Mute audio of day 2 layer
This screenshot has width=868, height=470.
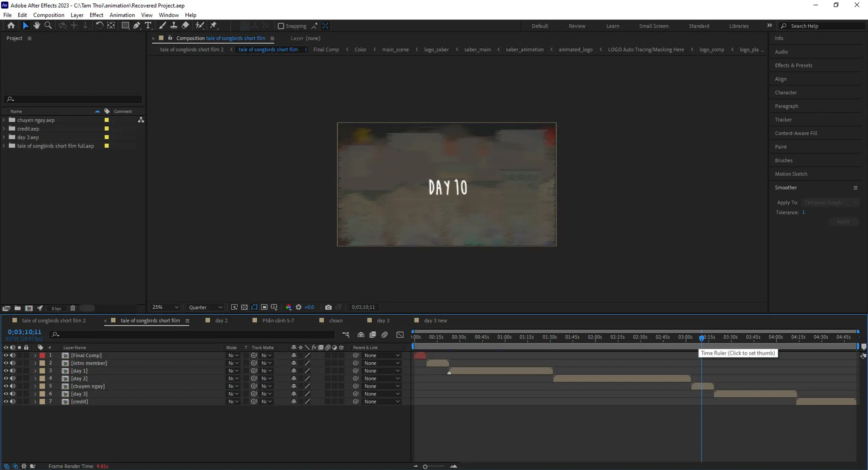point(13,378)
